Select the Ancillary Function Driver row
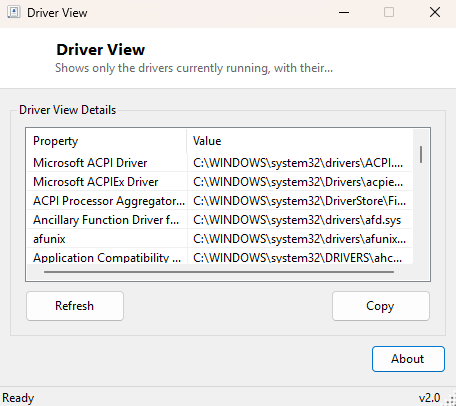Screen dimensions: 456x406 point(219,220)
